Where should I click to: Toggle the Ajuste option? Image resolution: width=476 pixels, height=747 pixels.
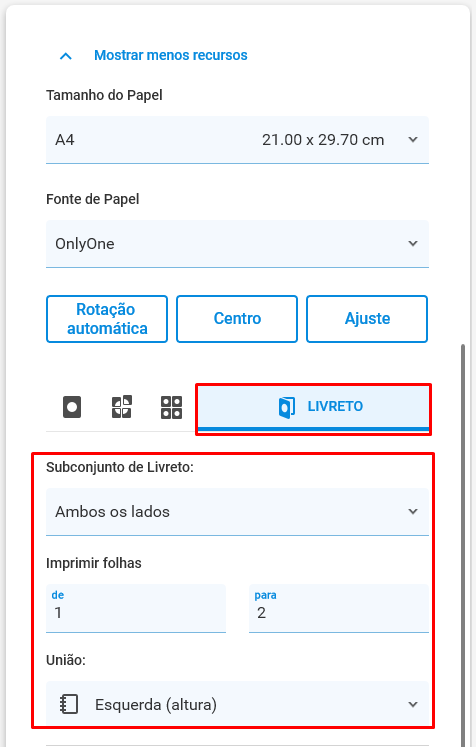tap(367, 319)
